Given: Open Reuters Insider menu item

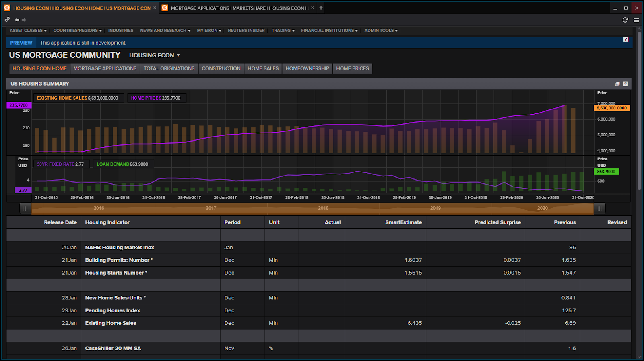Looking at the screenshot, I should (246, 31).
